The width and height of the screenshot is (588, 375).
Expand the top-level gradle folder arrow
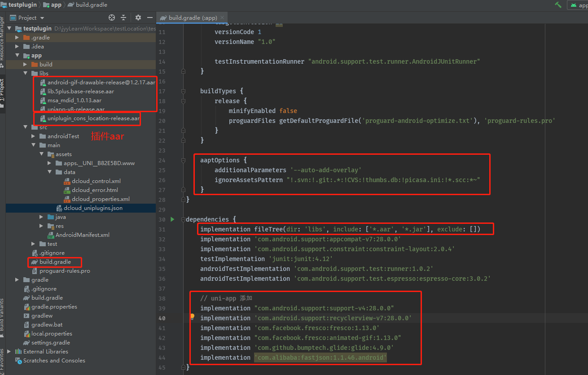coord(18,280)
